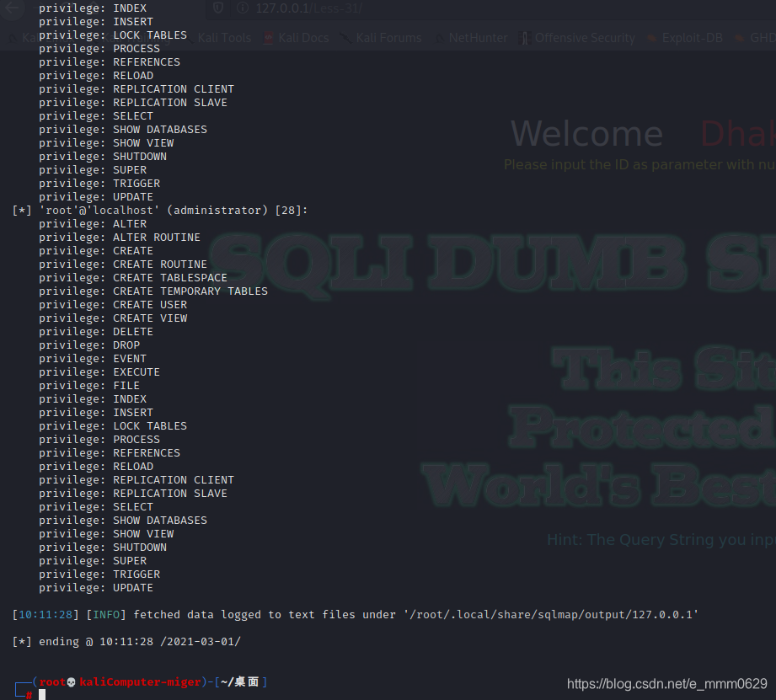Screen dimensions: 776x700
Task: Click the 'privilege: CREATE TEMPORARY TABLES' line
Action: click(153, 291)
